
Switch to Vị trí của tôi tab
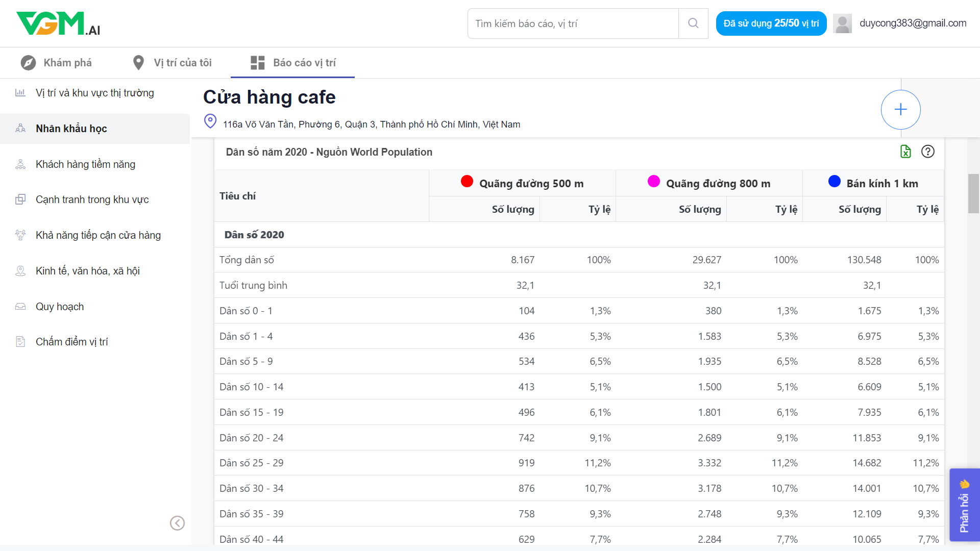pyautogui.click(x=172, y=63)
